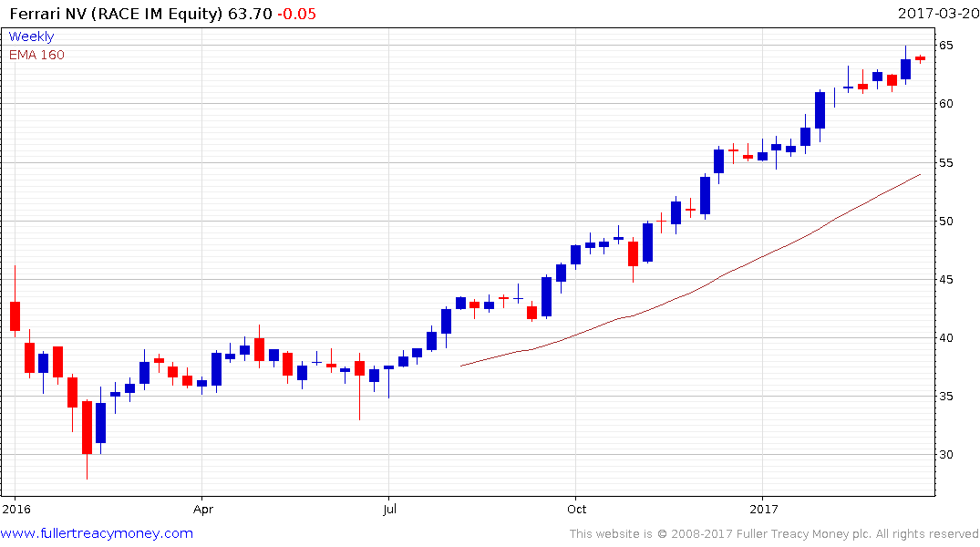
Task: Click the 55 price axis label
Action: (945, 162)
